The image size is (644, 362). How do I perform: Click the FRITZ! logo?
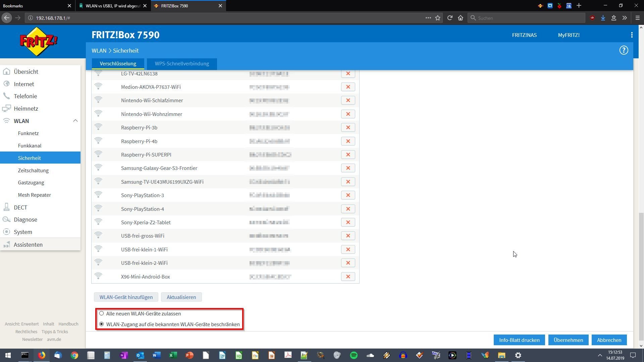click(x=39, y=42)
